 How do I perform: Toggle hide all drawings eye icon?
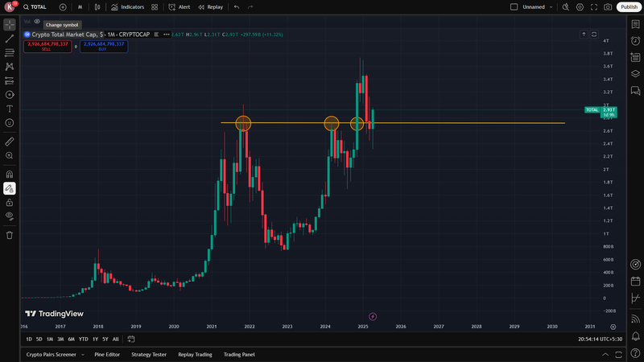10,216
